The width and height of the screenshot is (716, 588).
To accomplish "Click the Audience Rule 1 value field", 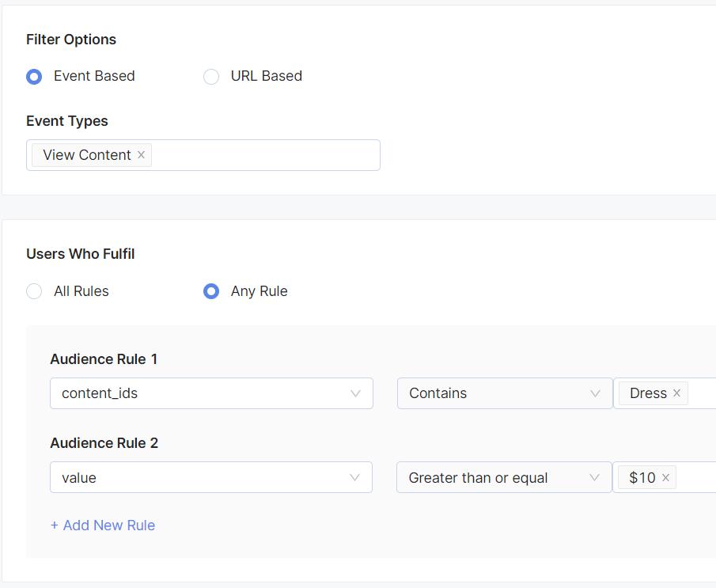I will (x=665, y=393).
